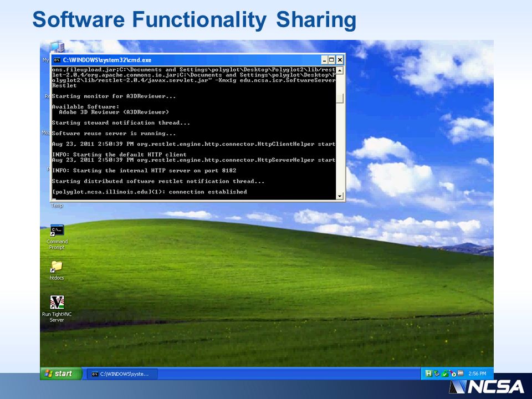Screen dimensions: 532x399
Task: Close the cmd.exe window
Action: 340,60
